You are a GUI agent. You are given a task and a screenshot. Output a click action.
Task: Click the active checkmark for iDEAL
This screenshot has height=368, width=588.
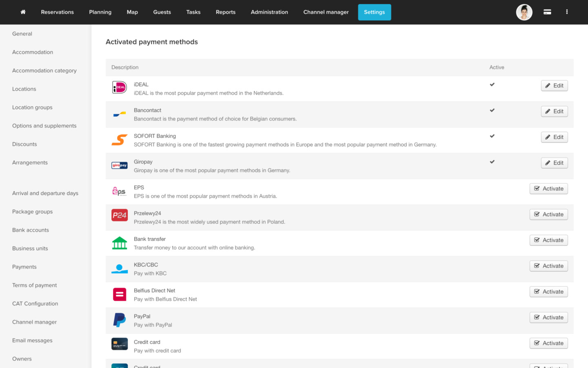tap(492, 85)
